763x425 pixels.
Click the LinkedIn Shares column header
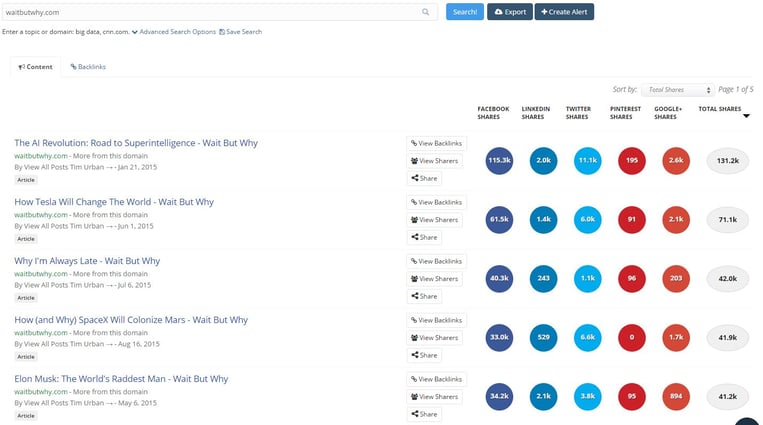[536, 113]
